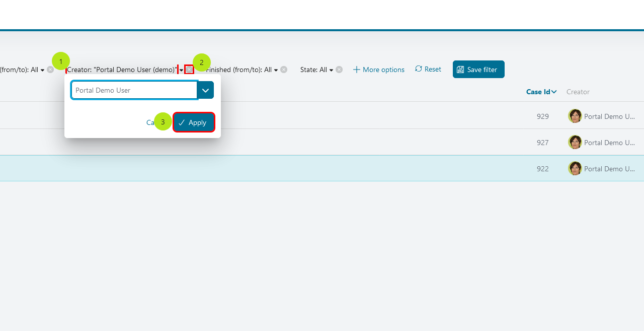644x331 pixels.
Task: Remove the Creator filter with its x icon
Action: click(189, 70)
